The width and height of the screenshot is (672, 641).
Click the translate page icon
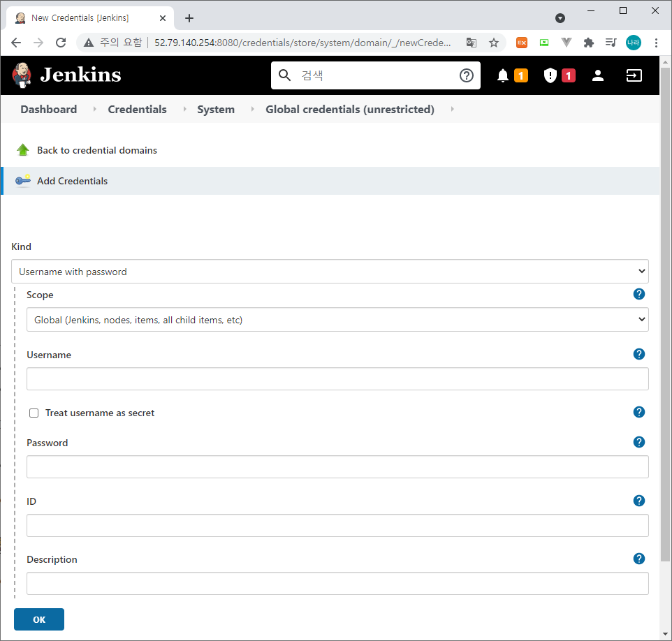471,43
